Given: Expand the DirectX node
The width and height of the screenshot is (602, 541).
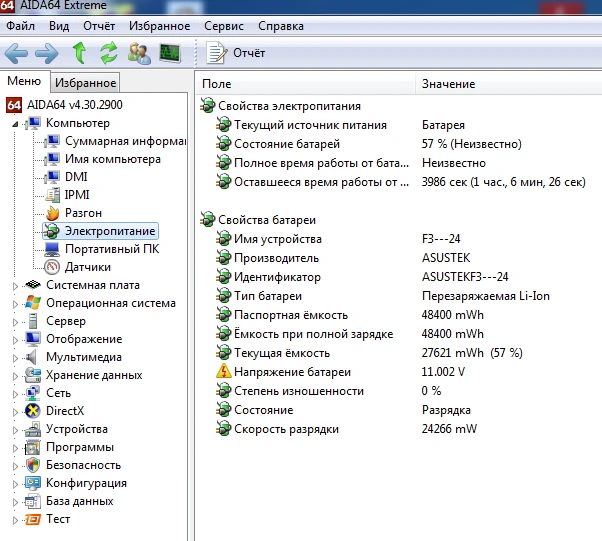Looking at the screenshot, I should point(15,412).
